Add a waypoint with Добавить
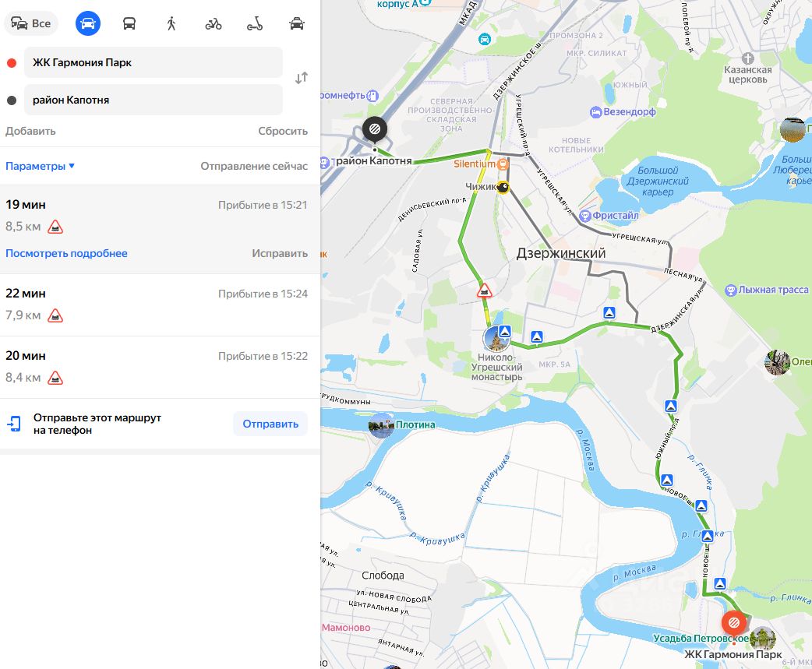Image resolution: width=812 pixels, height=669 pixels. (x=30, y=131)
